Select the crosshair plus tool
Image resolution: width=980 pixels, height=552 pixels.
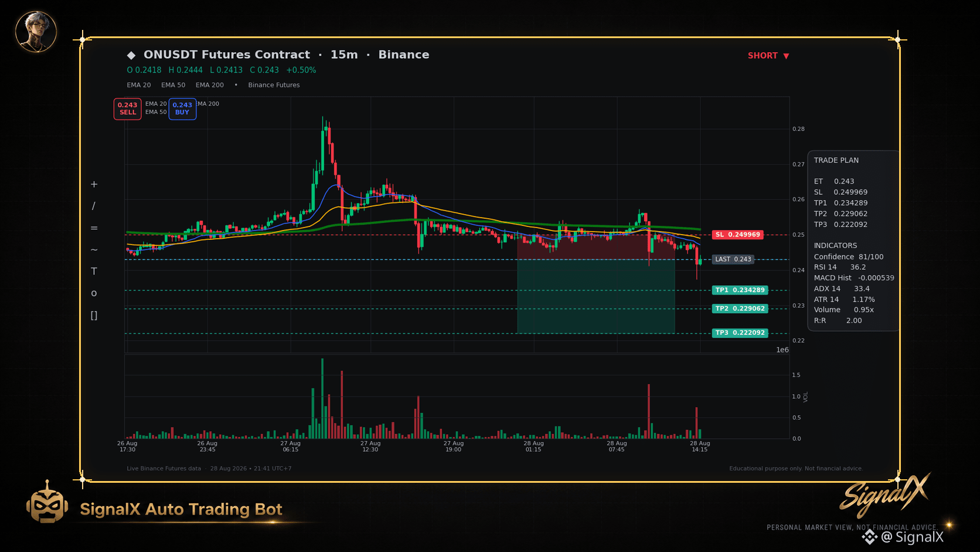pyautogui.click(x=94, y=184)
